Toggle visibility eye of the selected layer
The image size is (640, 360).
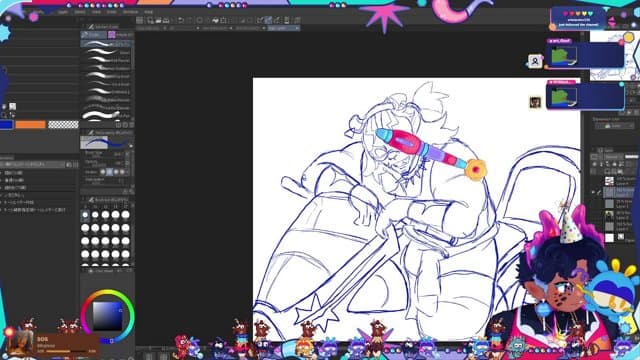[593, 192]
